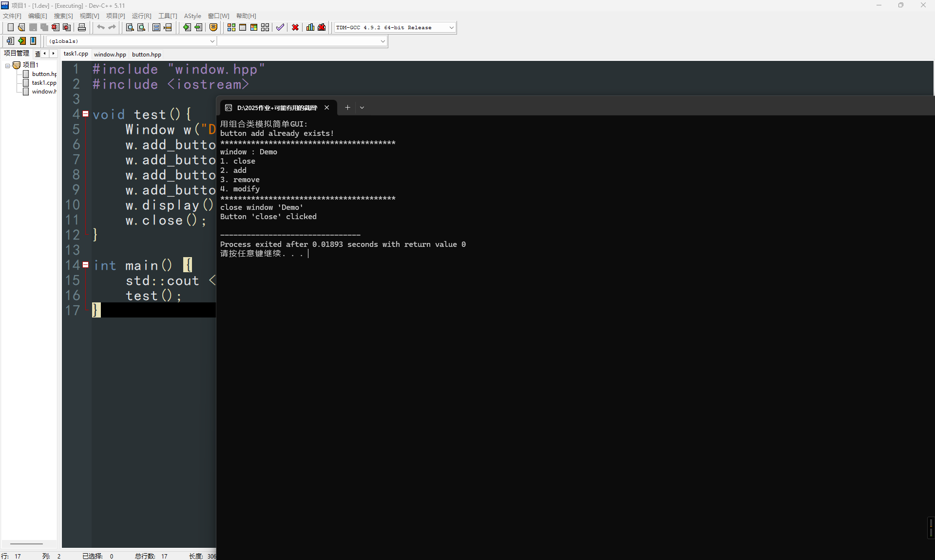Collapse the 项目1 project tree node

point(8,65)
